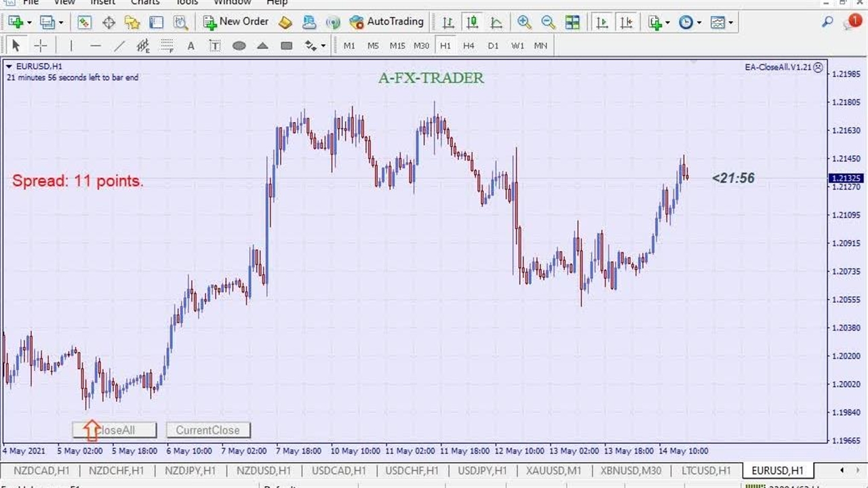This screenshot has height=488, width=868.
Task: Select the H4 timeframe button
Action: click(469, 45)
